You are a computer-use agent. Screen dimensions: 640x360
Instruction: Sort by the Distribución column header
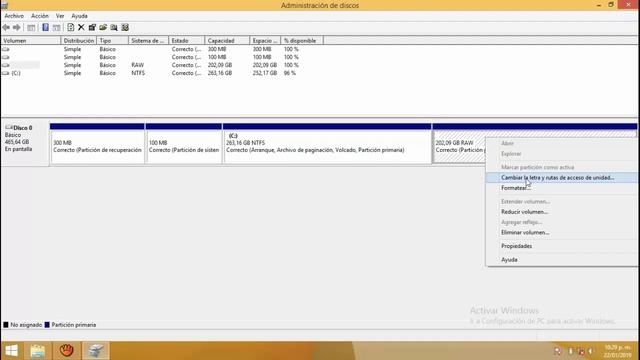[x=79, y=41]
